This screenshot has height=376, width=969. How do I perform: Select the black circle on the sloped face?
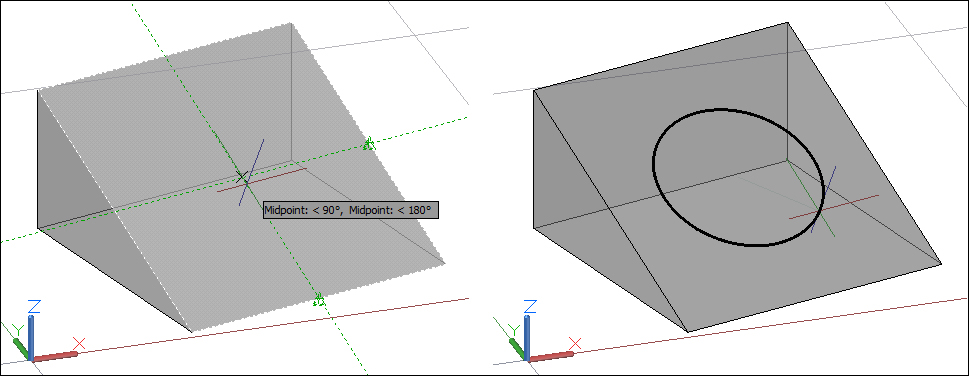click(738, 177)
